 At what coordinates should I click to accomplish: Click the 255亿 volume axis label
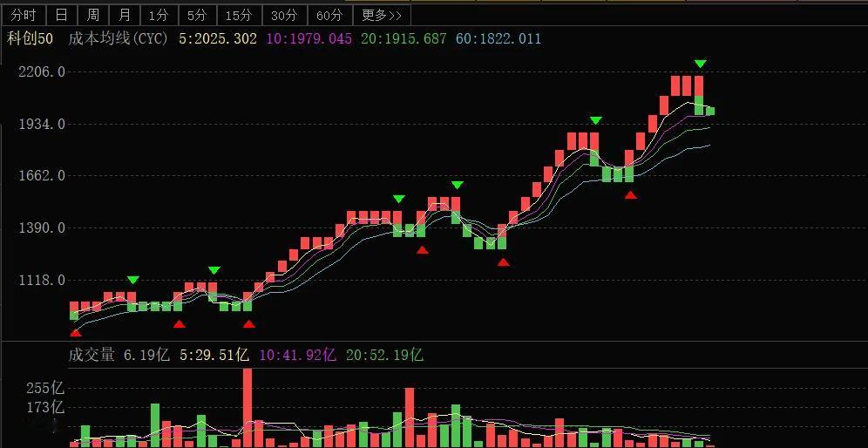click(45, 388)
